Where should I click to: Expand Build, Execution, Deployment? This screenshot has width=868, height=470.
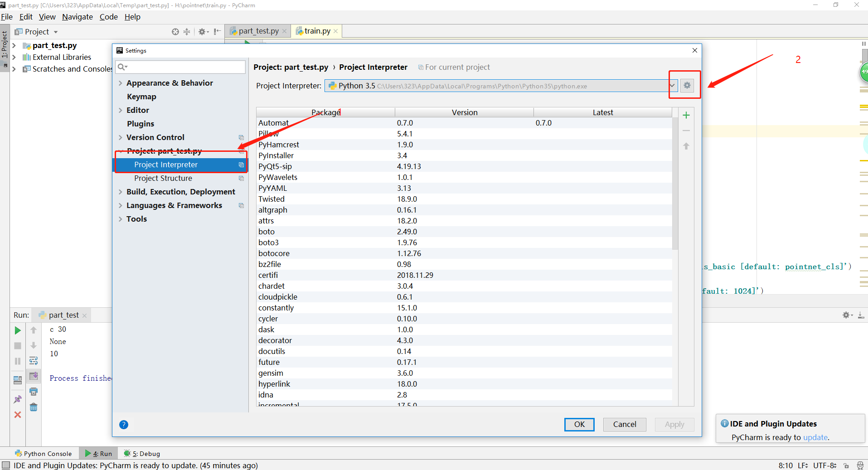(x=120, y=192)
